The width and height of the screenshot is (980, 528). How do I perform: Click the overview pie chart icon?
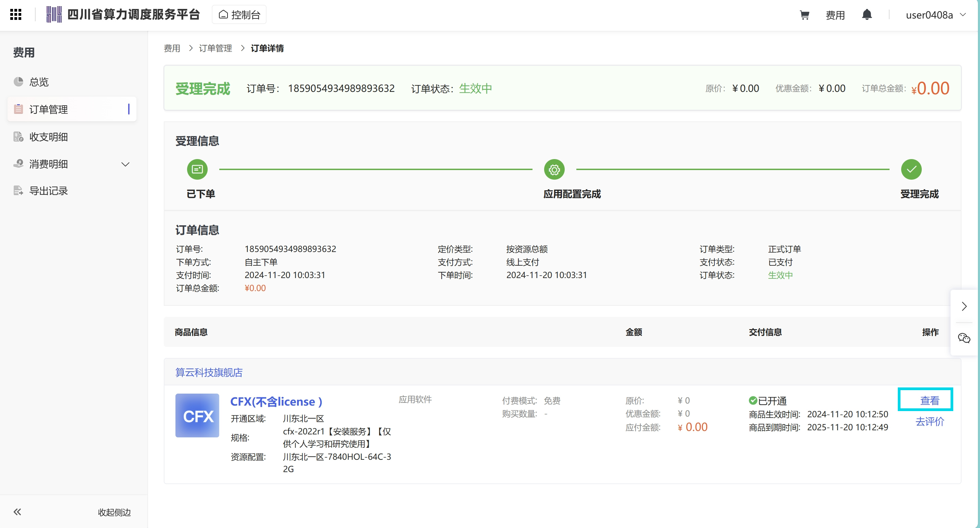pyautogui.click(x=18, y=82)
